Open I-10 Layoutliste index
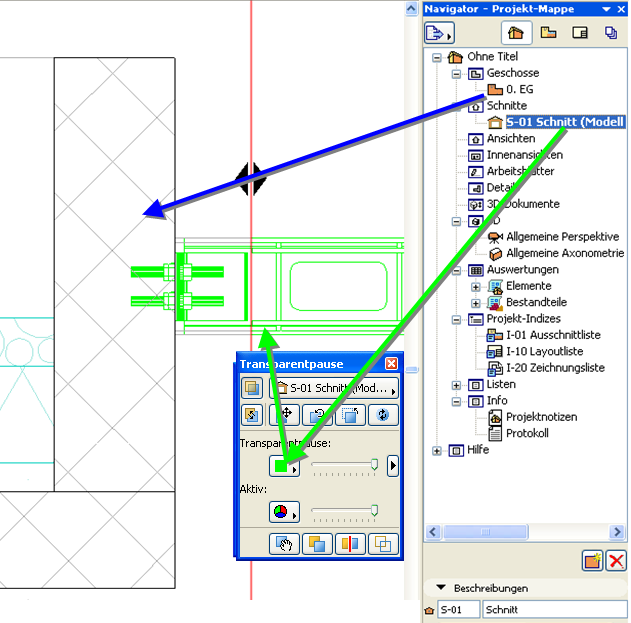 tap(544, 351)
